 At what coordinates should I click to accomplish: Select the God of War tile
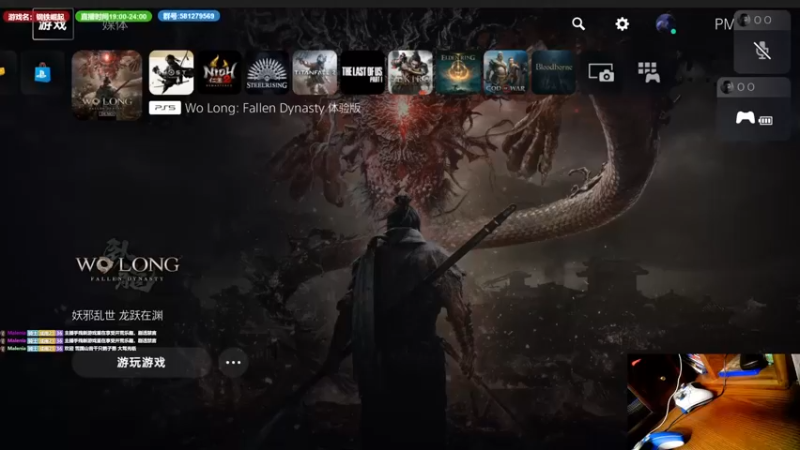point(506,72)
